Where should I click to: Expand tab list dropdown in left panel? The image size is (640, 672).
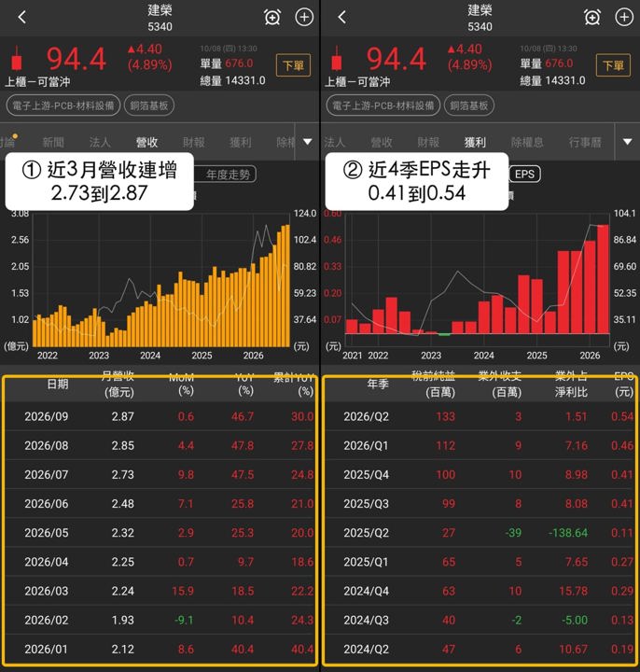point(308,142)
